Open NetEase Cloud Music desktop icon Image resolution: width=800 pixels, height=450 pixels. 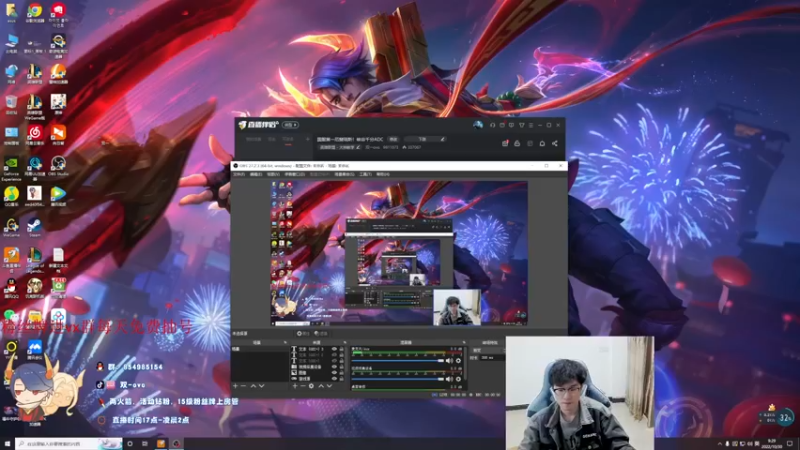[x=35, y=135]
